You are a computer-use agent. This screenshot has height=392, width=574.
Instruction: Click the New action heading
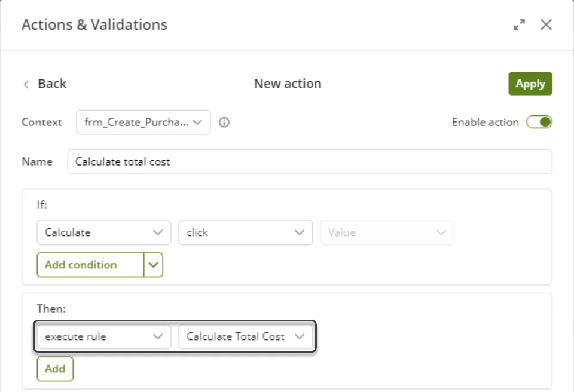point(288,84)
